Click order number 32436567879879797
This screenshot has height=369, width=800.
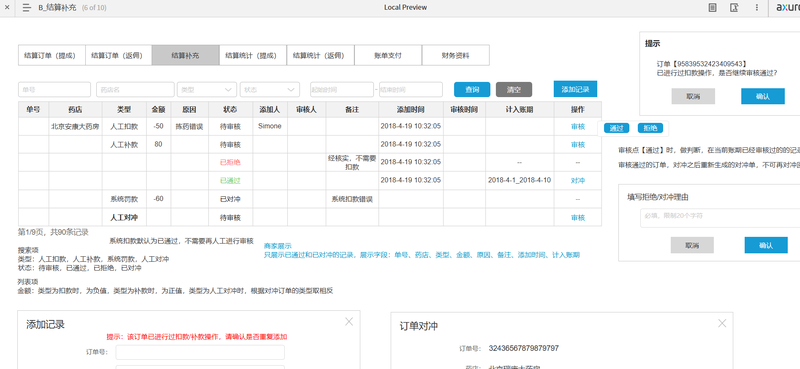coord(523,348)
